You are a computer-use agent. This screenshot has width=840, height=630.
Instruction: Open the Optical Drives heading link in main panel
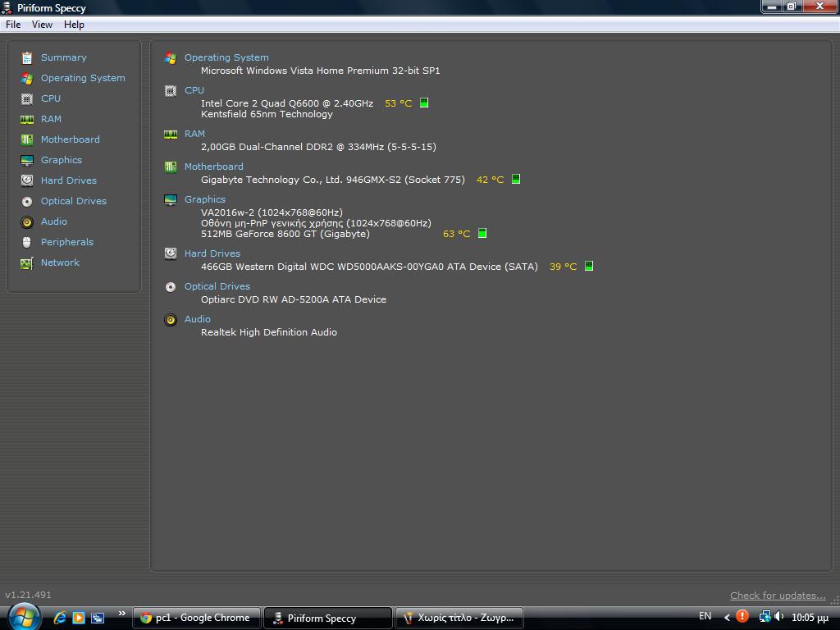[x=217, y=286]
